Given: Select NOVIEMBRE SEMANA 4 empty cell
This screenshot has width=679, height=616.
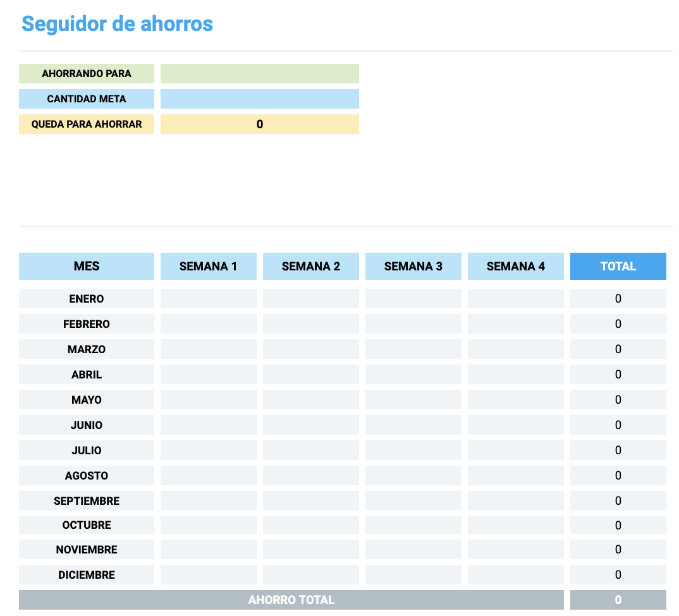Looking at the screenshot, I should (516, 549).
